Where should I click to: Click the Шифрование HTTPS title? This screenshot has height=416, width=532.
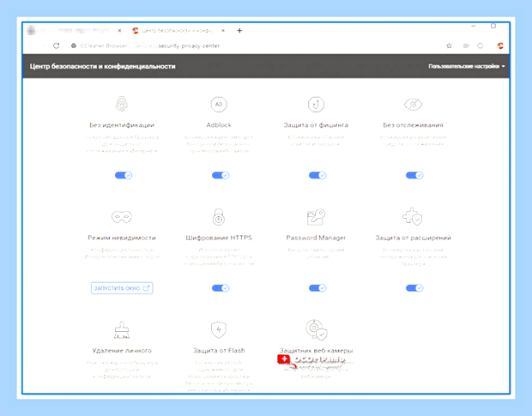(x=219, y=238)
